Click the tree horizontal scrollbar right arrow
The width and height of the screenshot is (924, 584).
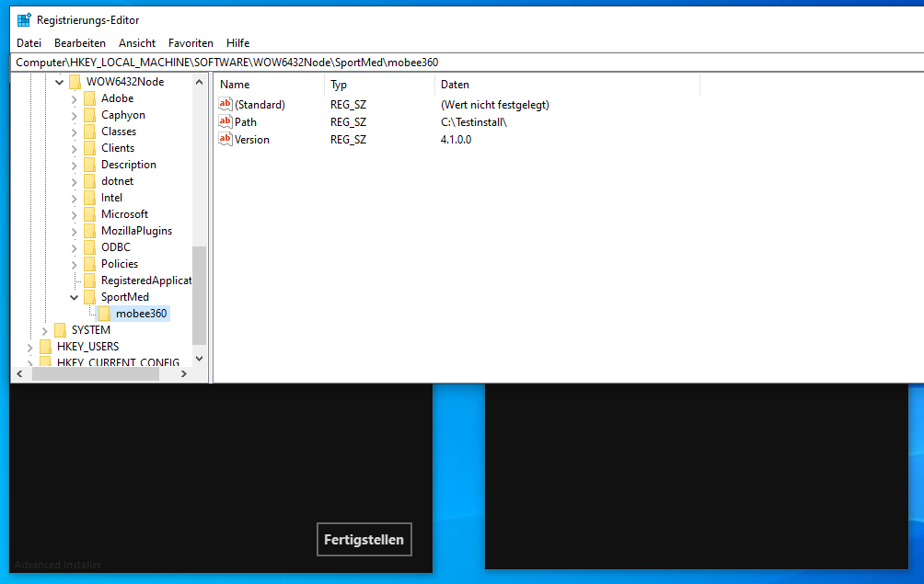183,373
